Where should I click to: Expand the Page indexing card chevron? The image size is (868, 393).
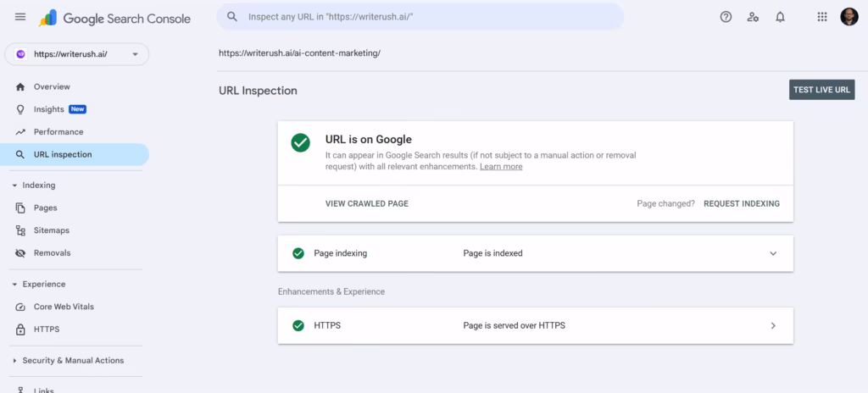(773, 253)
